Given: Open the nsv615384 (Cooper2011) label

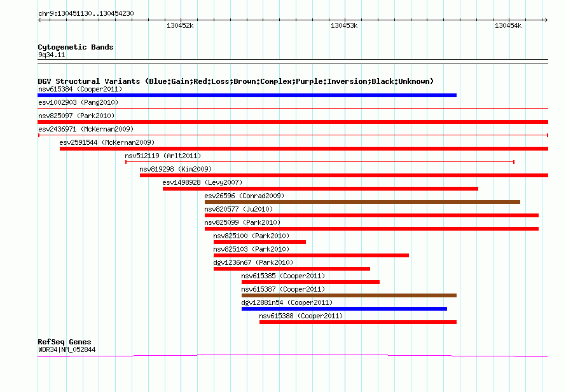Looking at the screenshot, I should (80, 89).
